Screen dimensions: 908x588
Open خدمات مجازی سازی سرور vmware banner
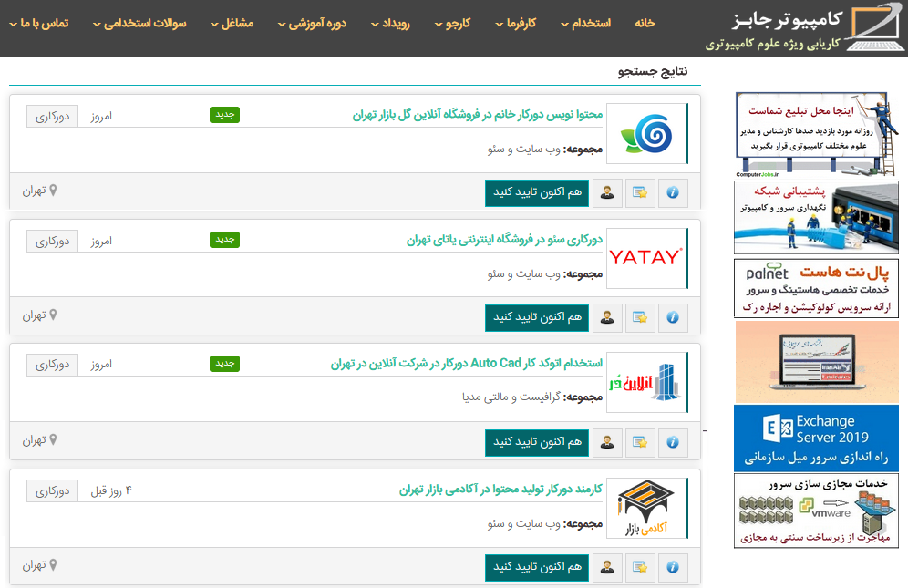click(x=816, y=511)
